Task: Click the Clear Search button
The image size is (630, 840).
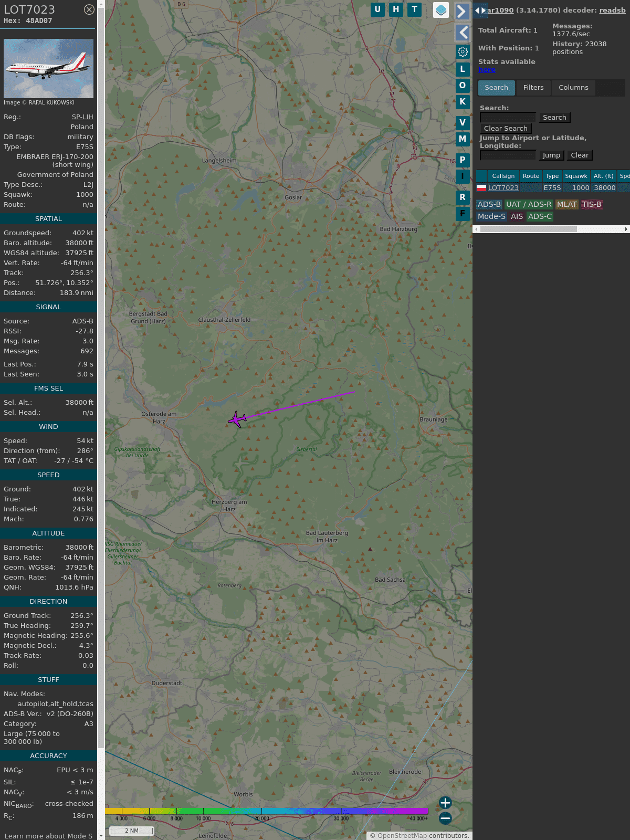Action: 506,129
